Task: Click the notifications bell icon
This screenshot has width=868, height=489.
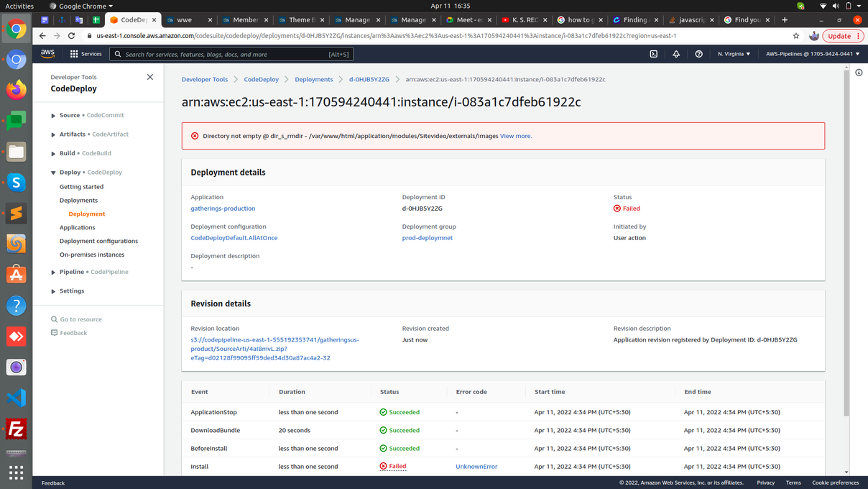Action: pyautogui.click(x=676, y=54)
